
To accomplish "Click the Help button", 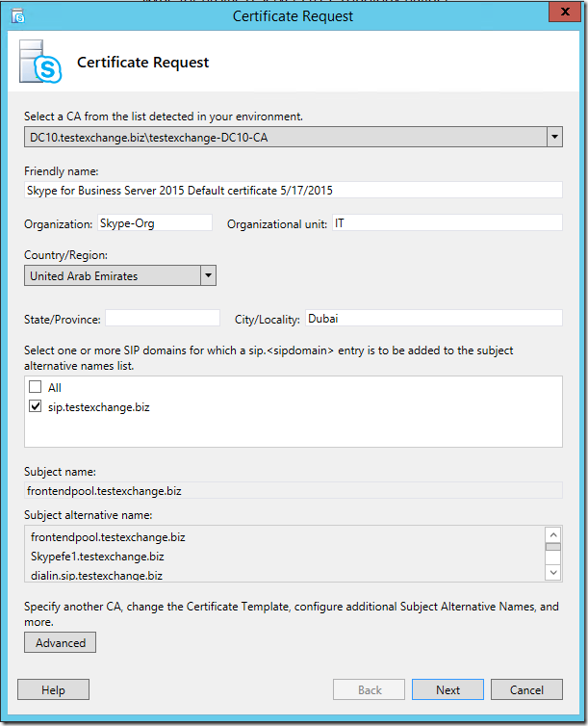I will (x=53, y=689).
